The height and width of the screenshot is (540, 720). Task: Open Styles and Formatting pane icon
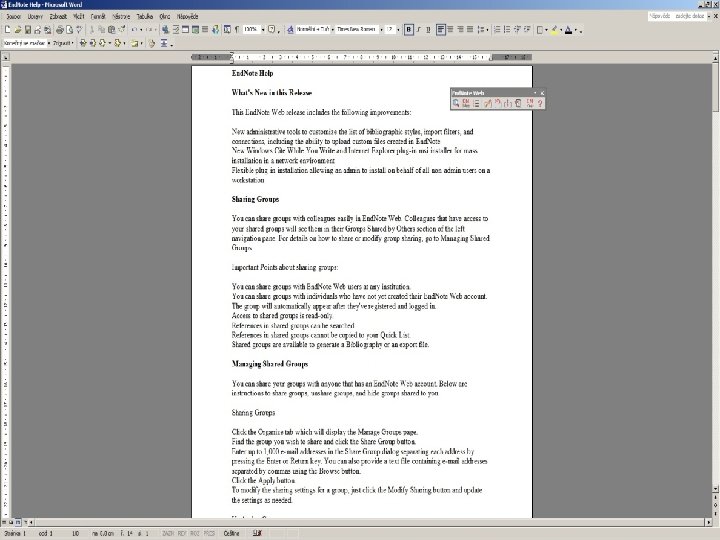tap(290, 30)
